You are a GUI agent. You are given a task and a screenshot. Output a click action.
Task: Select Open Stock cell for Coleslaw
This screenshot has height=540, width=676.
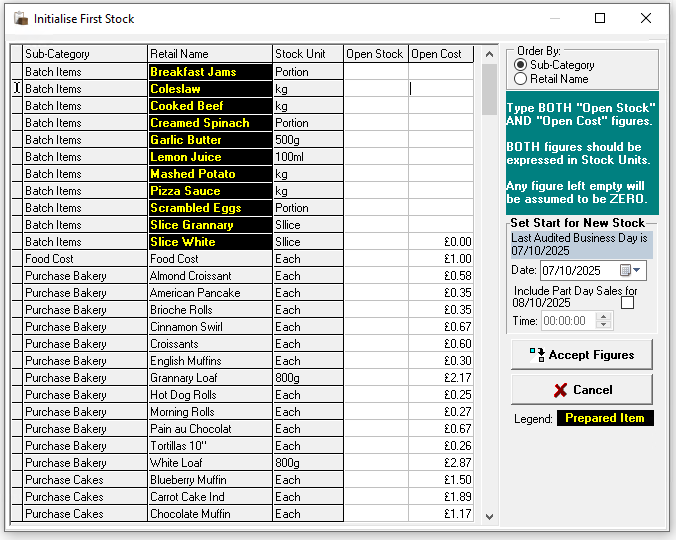[x=375, y=89]
